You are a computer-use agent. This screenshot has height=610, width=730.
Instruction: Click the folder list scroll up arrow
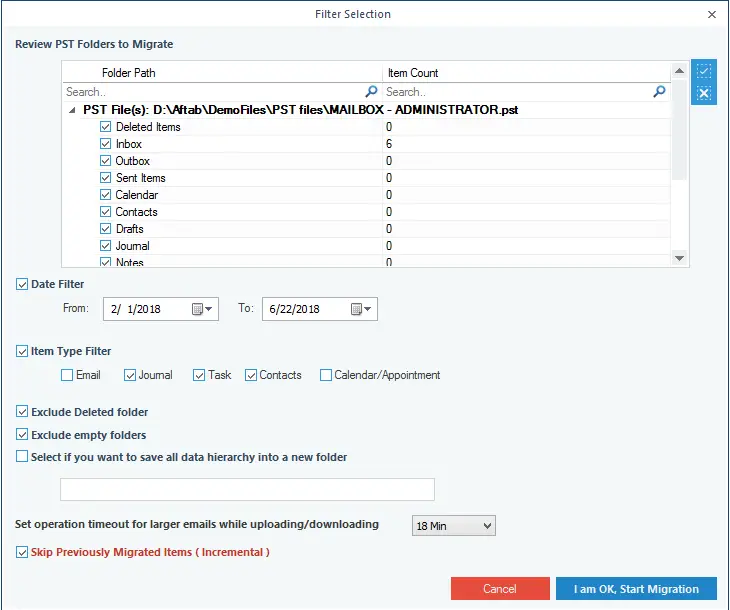point(679,71)
